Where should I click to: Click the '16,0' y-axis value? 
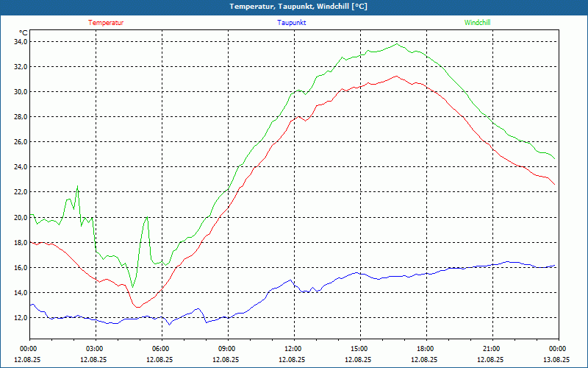pyautogui.click(x=21, y=268)
